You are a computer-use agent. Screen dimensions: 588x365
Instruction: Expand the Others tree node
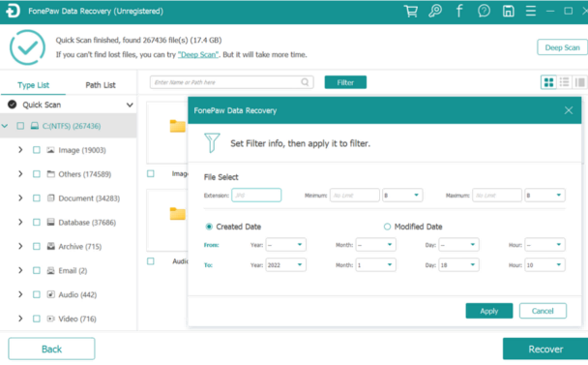pyautogui.click(x=20, y=174)
